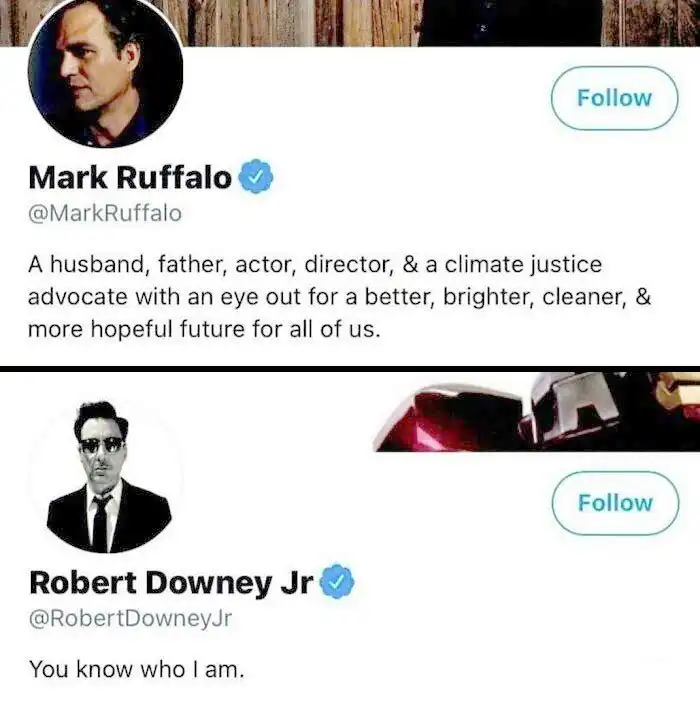Click the black divider between the profiles

(350, 369)
